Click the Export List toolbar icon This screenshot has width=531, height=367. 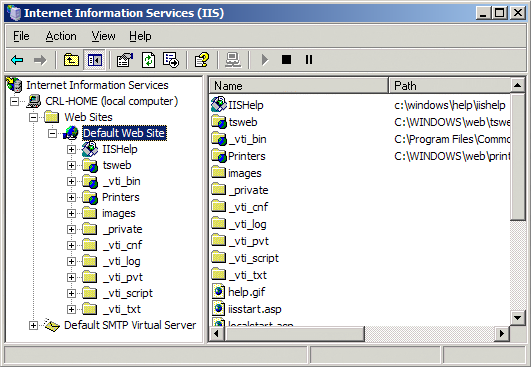(x=171, y=60)
